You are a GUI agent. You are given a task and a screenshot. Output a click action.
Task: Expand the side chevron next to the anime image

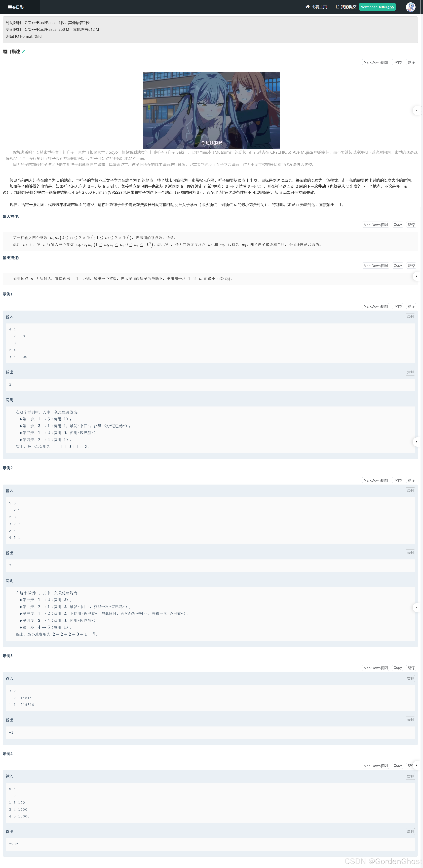(417, 111)
